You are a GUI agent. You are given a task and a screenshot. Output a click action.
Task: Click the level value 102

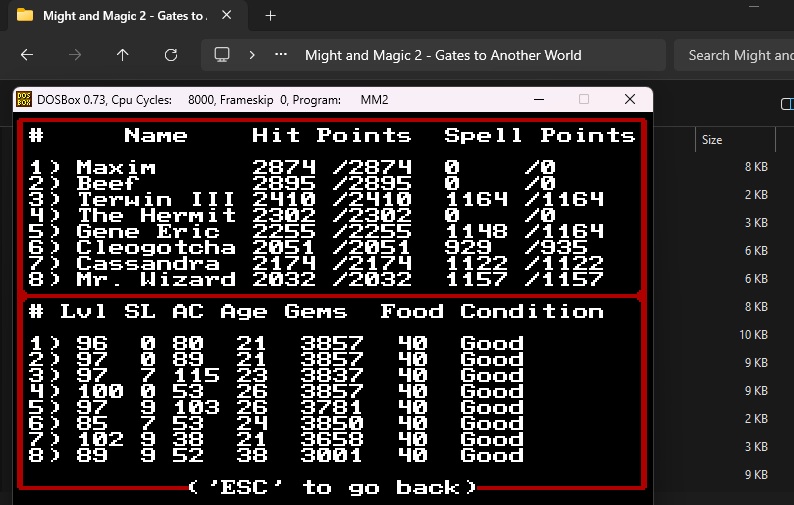point(100,439)
